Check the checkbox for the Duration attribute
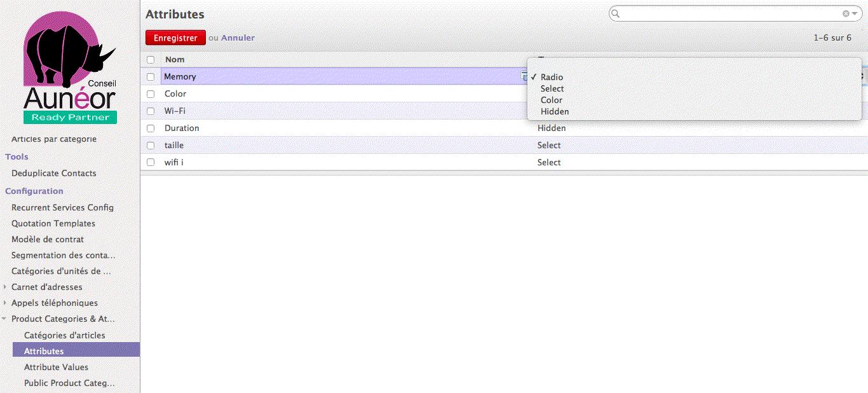Image resolution: width=868 pixels, height=393 pixels. 151,128
